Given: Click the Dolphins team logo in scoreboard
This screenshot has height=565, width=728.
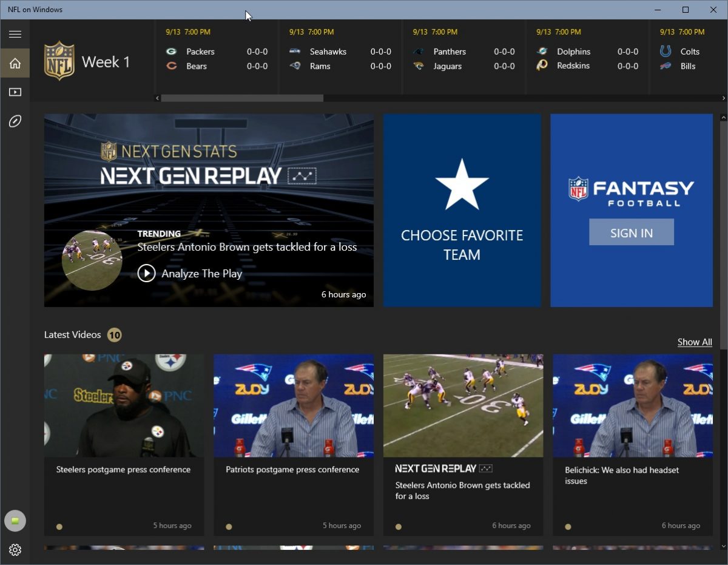Looking at the screenshot, I should coord(542,52).
